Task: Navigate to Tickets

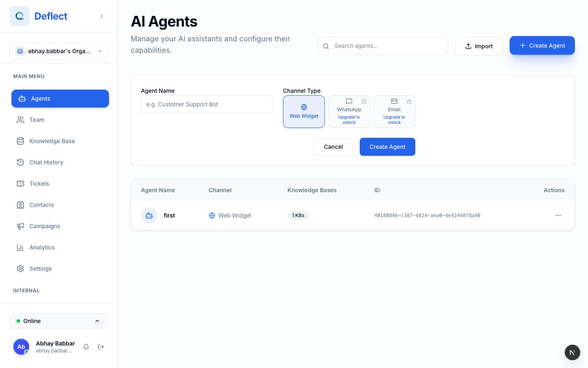Action: (60, 184)
